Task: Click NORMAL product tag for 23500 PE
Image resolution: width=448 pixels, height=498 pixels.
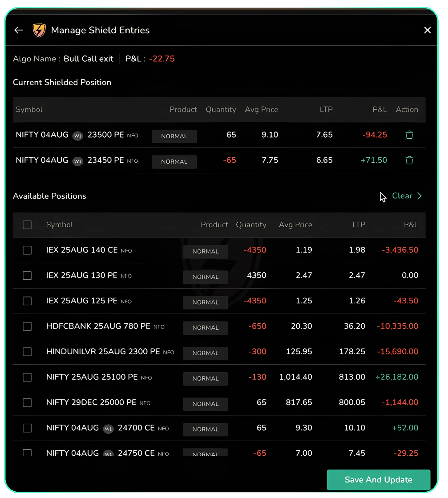Action: click(x=174, y=136)
